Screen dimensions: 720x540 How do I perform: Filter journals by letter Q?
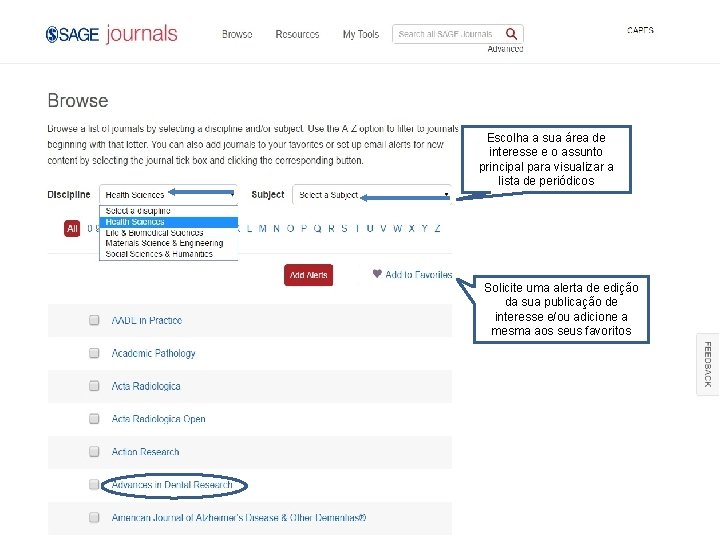pos(317,228)
